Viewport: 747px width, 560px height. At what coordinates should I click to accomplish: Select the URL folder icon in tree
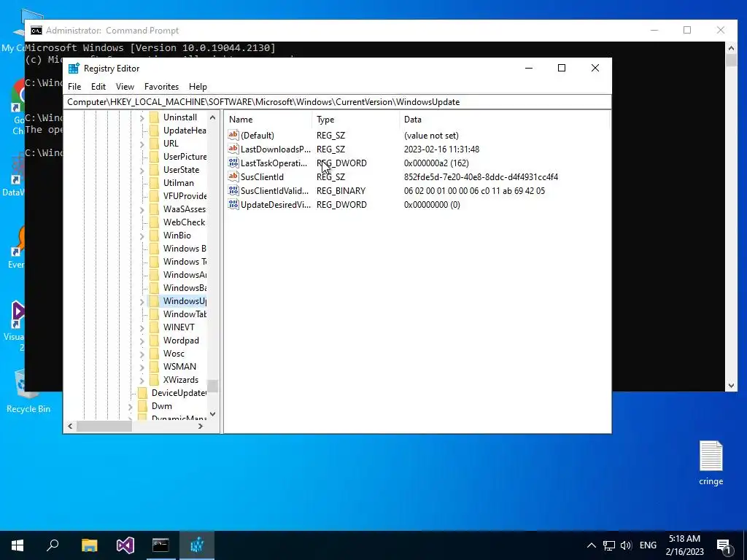tap(154, 144)
